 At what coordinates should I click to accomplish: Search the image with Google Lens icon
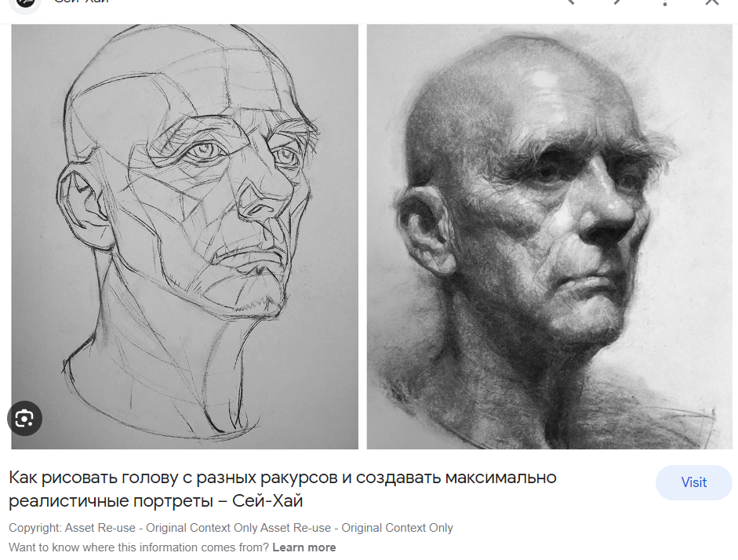coord(24,418)
